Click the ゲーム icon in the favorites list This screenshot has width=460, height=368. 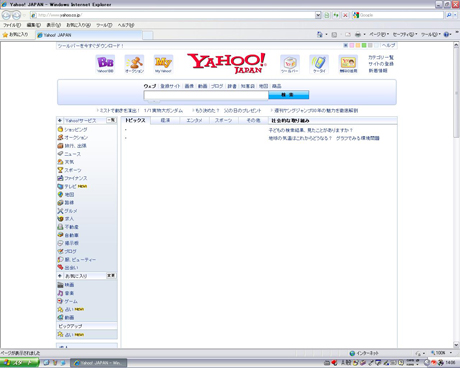[60, 301]
